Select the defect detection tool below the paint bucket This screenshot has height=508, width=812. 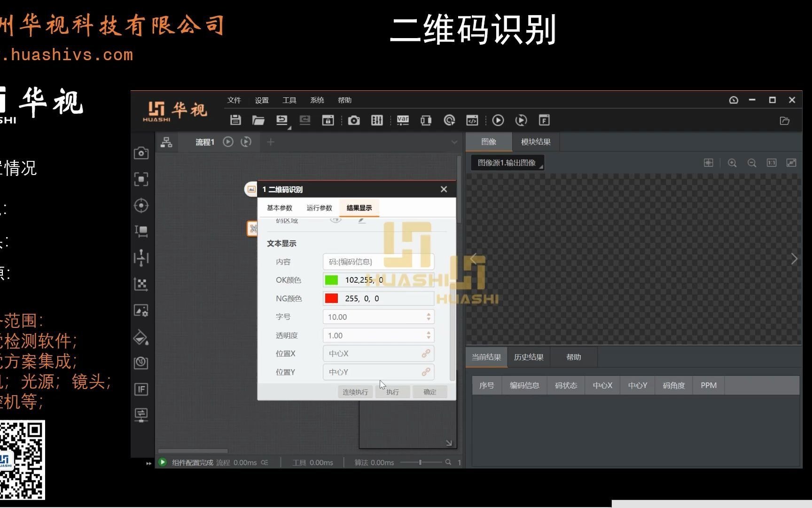pyautogui.click(x=141, y=363)
